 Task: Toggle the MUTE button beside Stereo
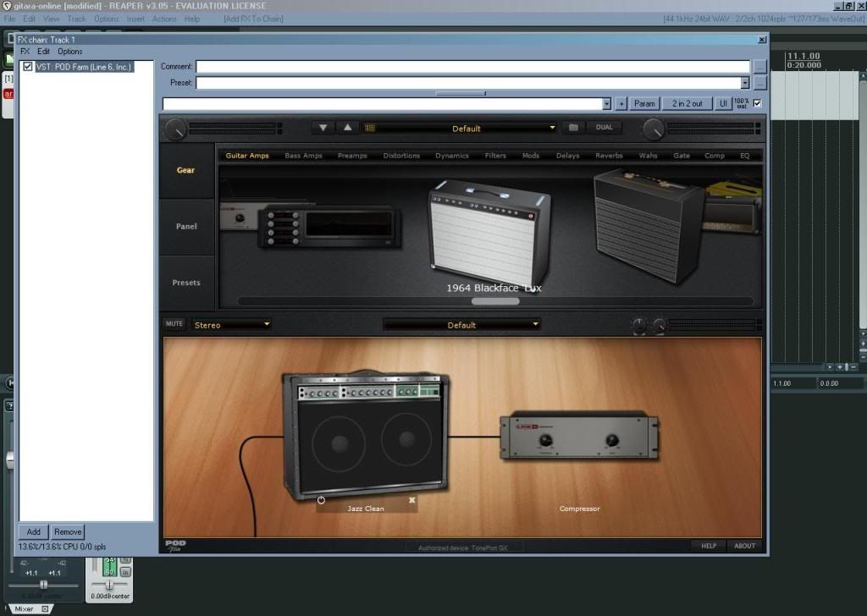174,324
